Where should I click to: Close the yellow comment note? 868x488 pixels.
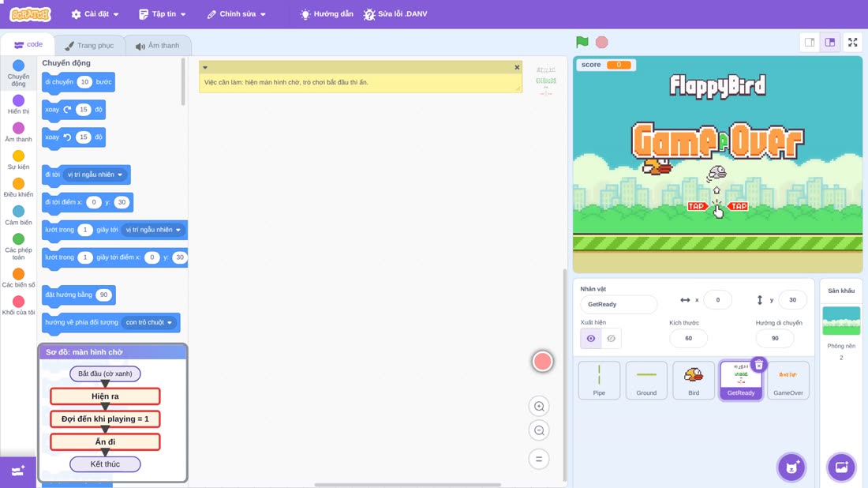[x=517, y=68]
